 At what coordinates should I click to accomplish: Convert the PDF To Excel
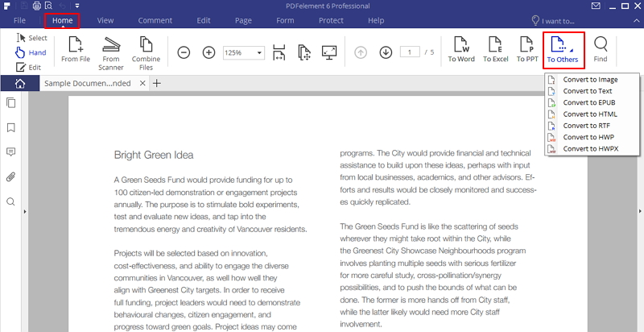tap(495, 50)
